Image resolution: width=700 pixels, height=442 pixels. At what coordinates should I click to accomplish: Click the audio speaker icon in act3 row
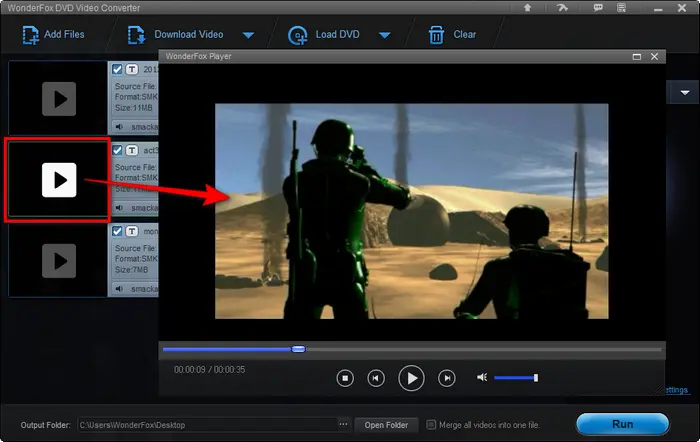(x=119, y=208)
